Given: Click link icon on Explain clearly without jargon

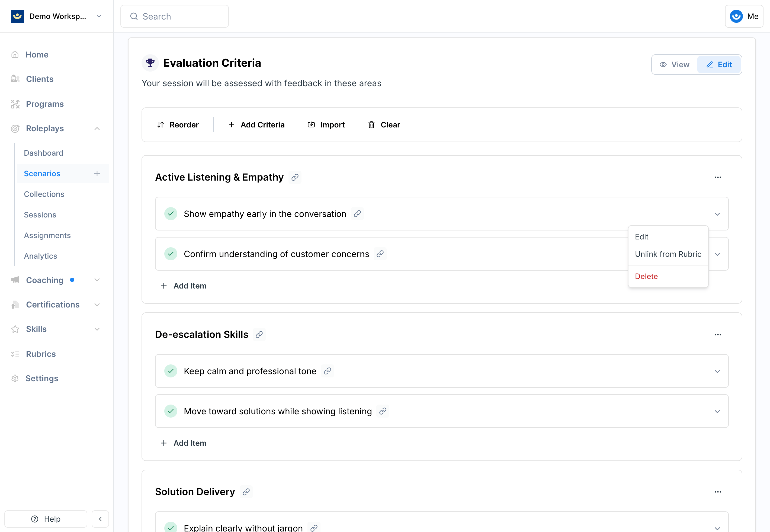Looking at the screenshot, I should [x=314, y=528].
